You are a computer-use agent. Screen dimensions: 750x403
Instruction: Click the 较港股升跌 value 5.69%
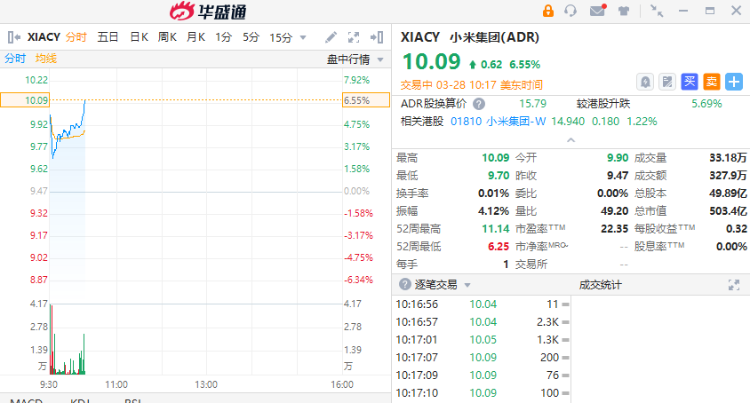[706, 104]
